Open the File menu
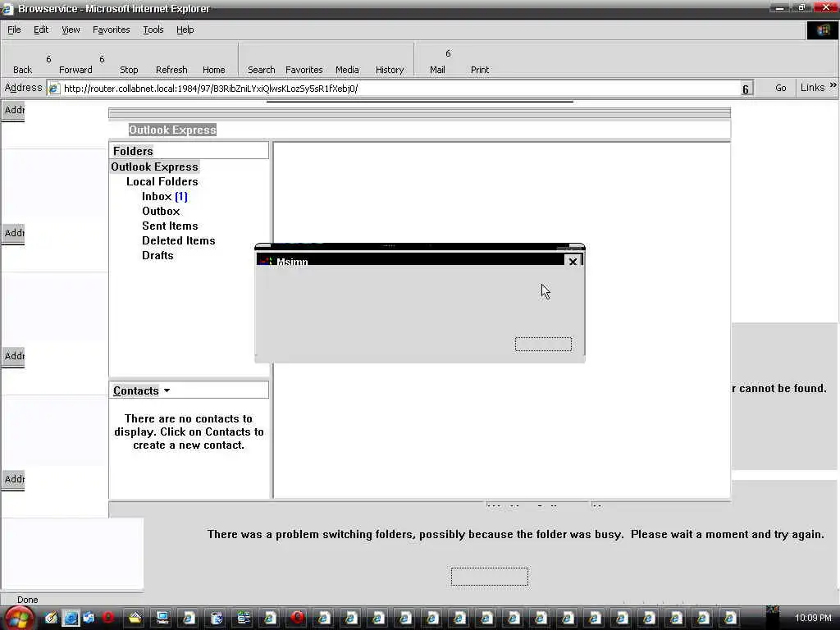Viewport: 840px width, 630px height. pos(14,30)
